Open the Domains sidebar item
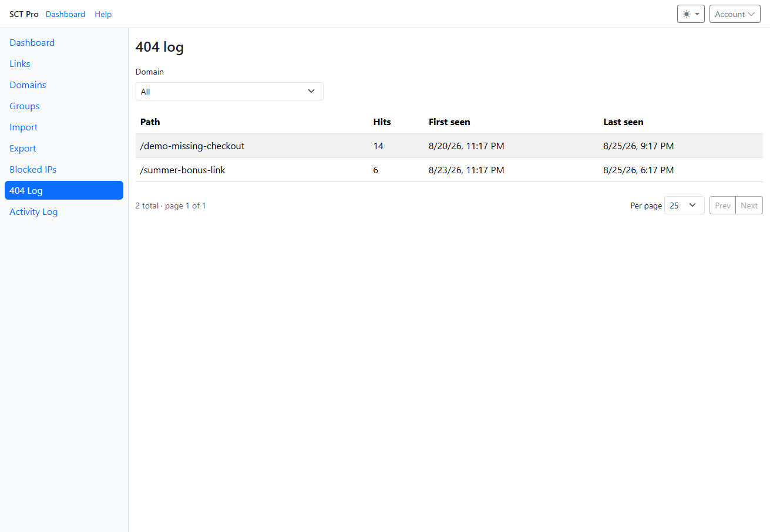This screenshot has height=532, width=770. (x=64, y=85)
